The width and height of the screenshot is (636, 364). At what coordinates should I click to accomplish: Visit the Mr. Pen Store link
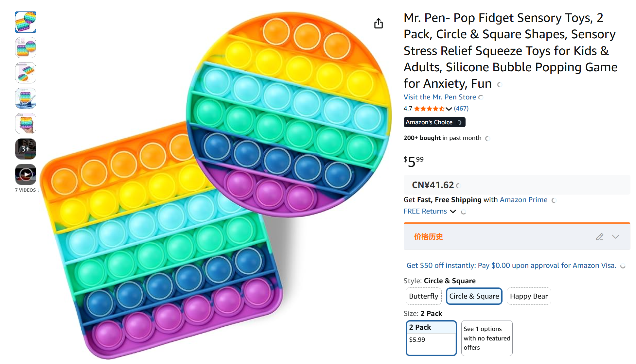tap(439, 97)
